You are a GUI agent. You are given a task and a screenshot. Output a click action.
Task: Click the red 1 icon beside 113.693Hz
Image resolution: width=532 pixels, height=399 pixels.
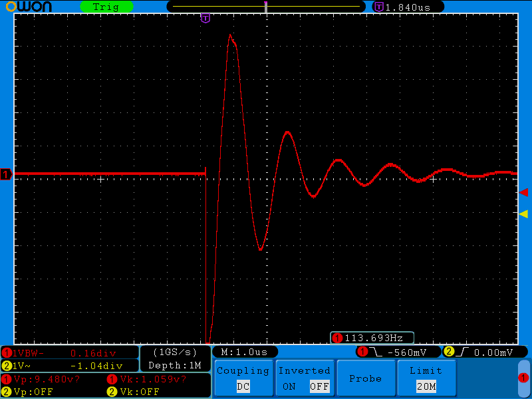(x=337, y=338)
